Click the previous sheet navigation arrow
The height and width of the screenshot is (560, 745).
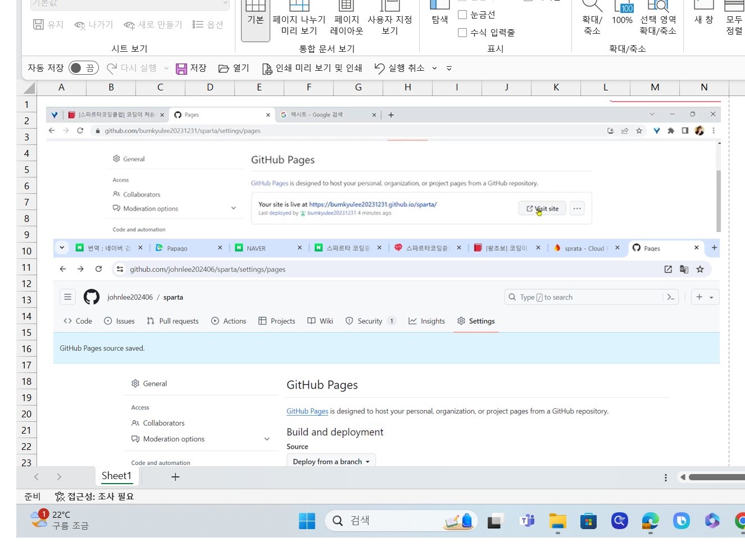(37, 477)
